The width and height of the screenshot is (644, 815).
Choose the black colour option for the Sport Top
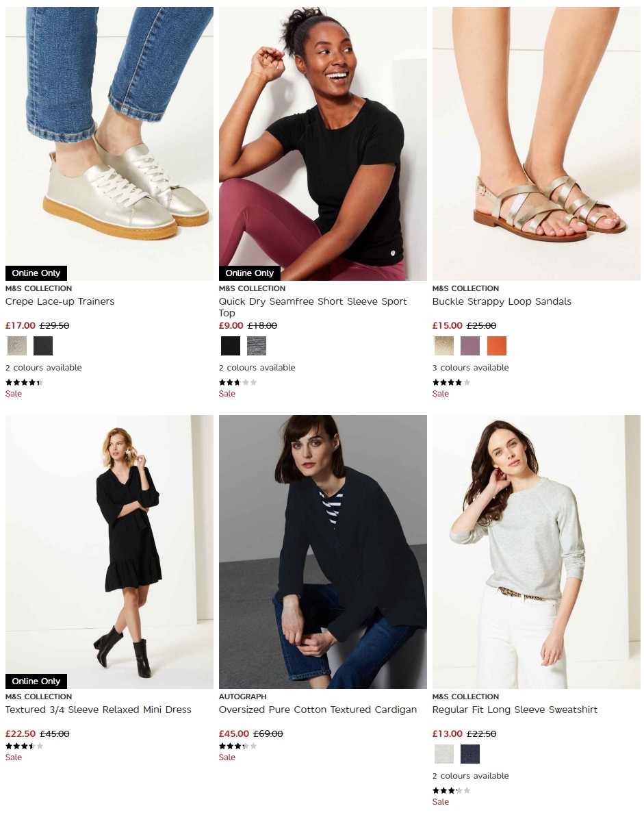[231, 346]
